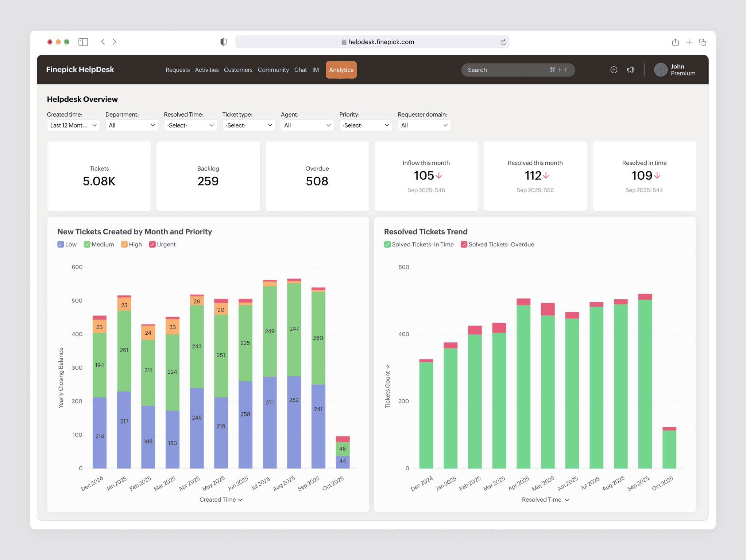Click the reload icon in the address bar
The width and height of the screenshot is (746, 560).
click(x=503, y=42)
